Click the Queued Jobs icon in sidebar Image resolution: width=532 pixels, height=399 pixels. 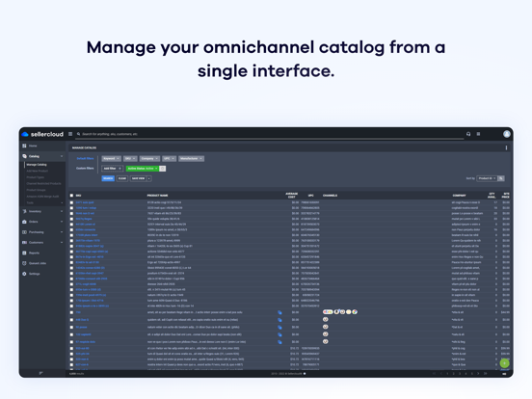click(24, 263)
